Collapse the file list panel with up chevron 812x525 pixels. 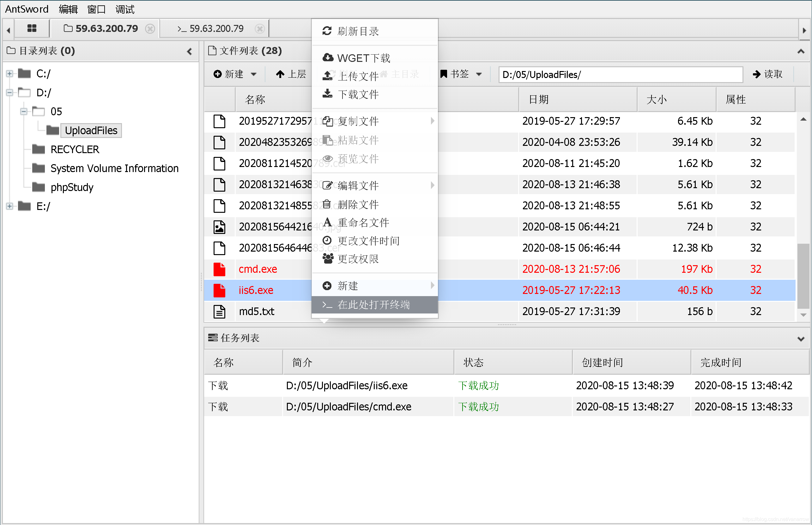801,51
